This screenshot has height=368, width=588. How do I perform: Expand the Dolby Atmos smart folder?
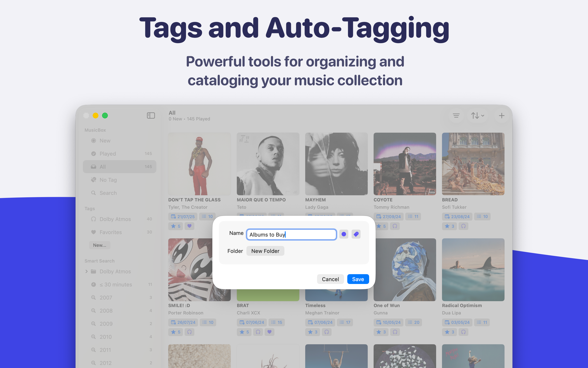pyautogui.click(x=87, y=271)
